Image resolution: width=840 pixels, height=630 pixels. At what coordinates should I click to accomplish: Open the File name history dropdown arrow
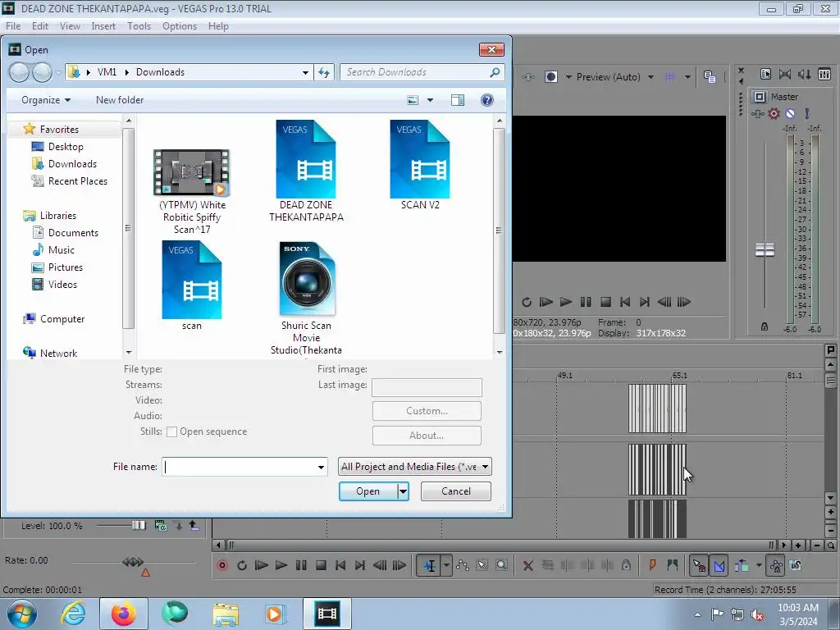[321, 467]
